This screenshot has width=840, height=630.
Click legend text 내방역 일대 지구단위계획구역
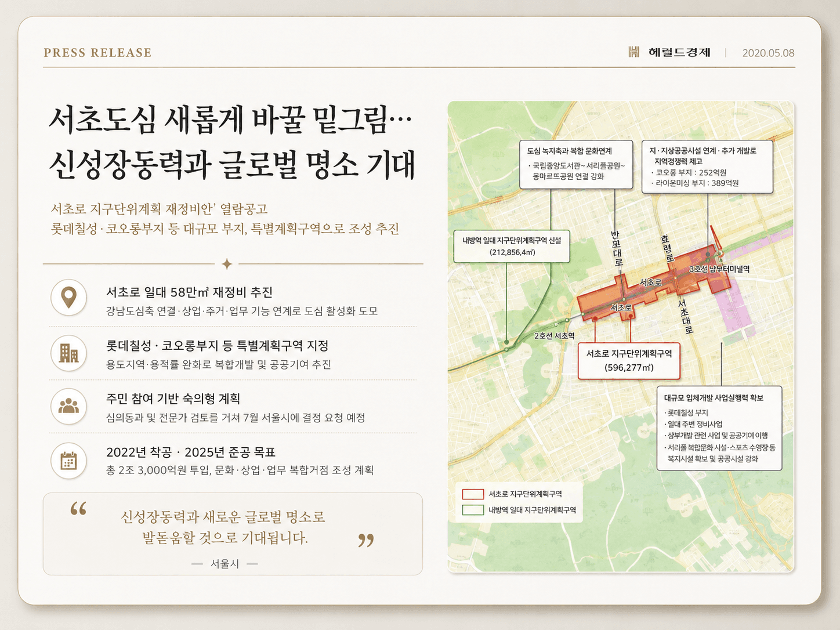532,510
